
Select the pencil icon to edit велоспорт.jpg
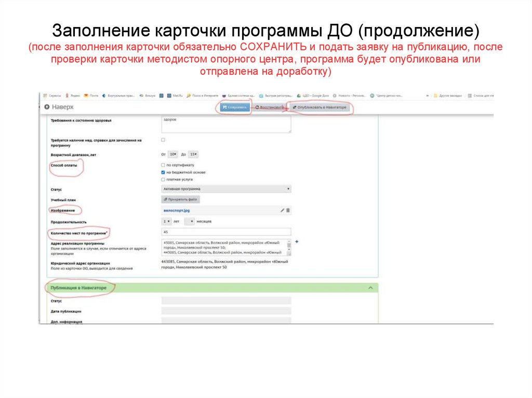[282, 210]
